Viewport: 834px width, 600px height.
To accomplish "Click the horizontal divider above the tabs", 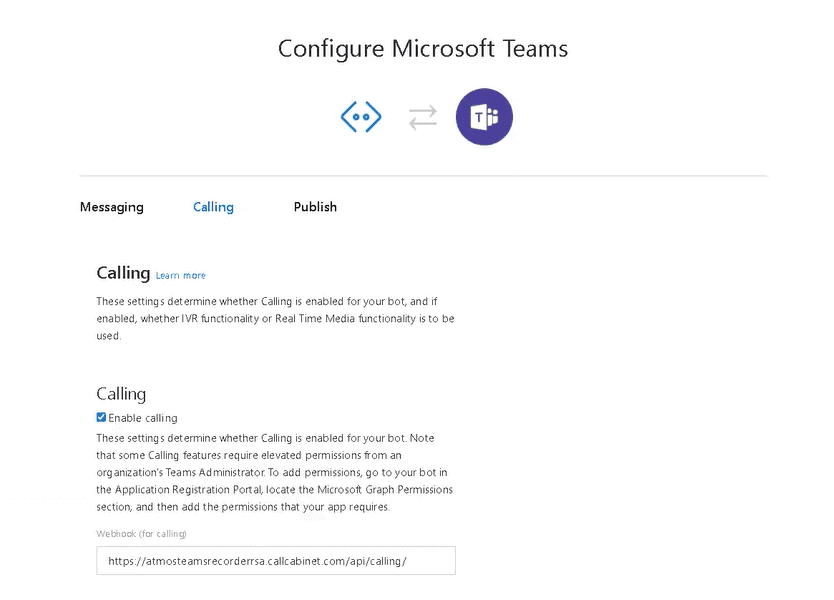I will point(423,176).
